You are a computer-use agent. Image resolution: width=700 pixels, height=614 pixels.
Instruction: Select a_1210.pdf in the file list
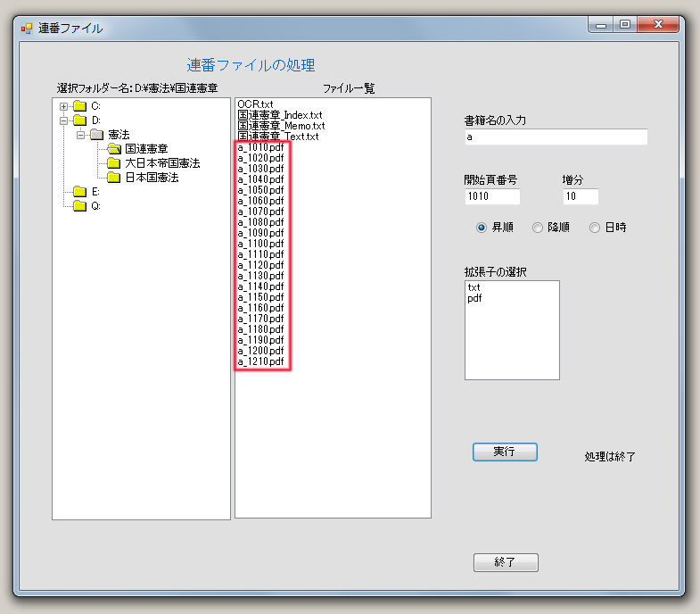click(260, 361)
